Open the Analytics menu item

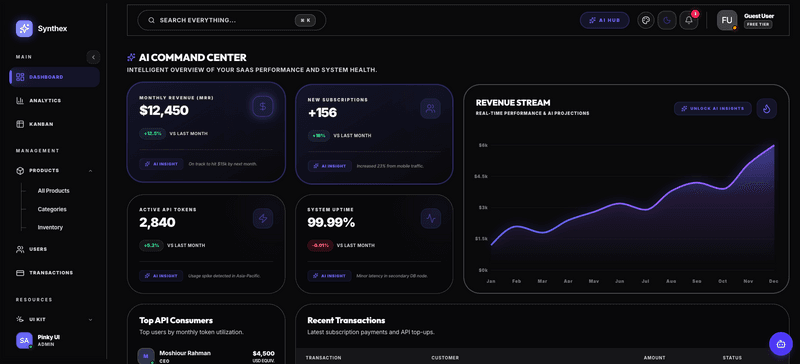[x=55, y=101]
